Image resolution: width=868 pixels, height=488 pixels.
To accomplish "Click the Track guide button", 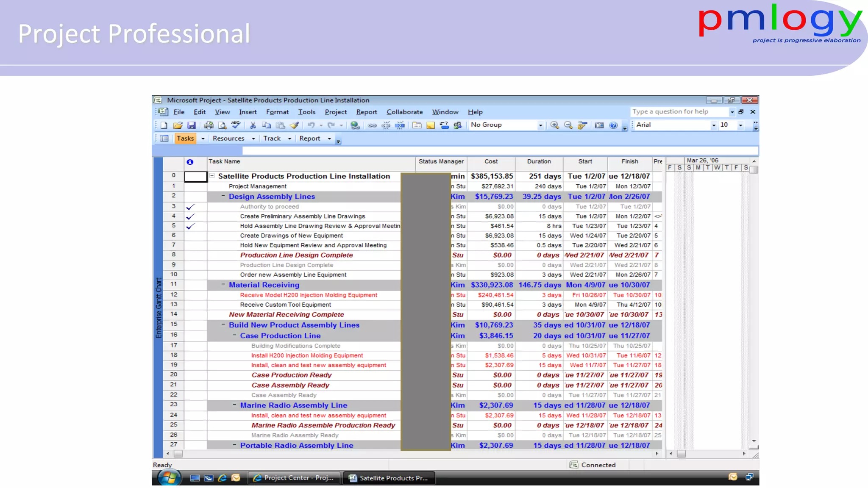I will coord(272,139).
